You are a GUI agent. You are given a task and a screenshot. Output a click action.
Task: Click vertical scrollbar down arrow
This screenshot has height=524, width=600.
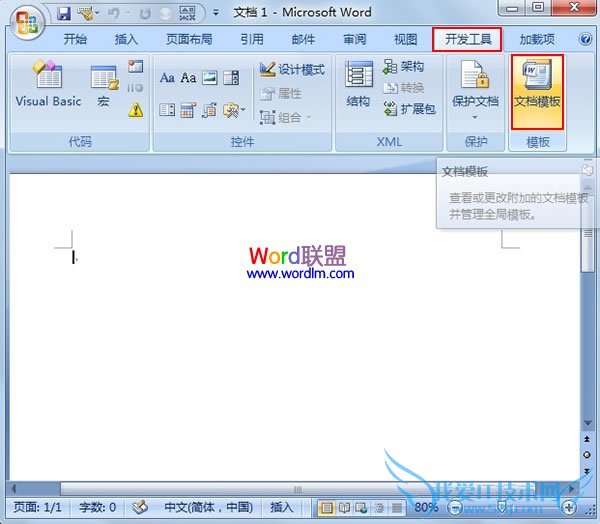pyautogui.click(x=587, y=423)
